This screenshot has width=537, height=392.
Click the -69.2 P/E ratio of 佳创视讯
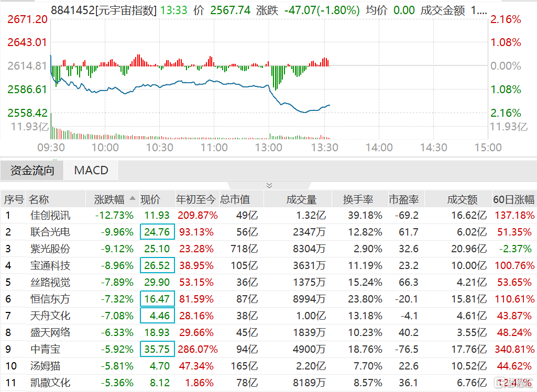(407, 215)
